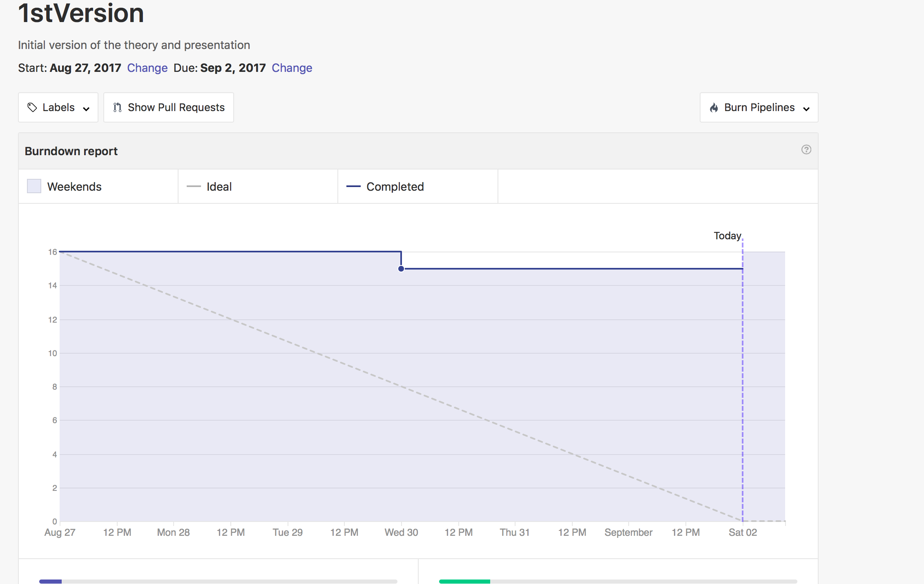This screenshot has width=924, height=584.
Task: Click Show Pull Requests button
Action: tap(168, 107)
